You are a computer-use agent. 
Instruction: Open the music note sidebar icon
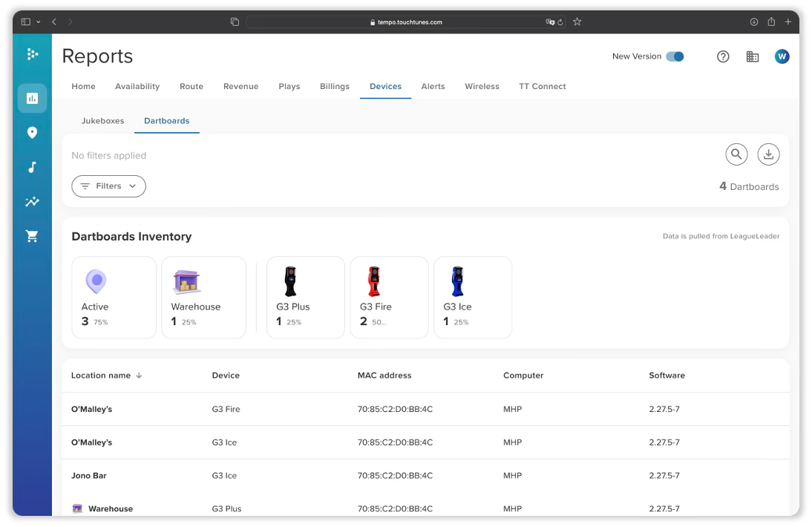pos(32,167)
